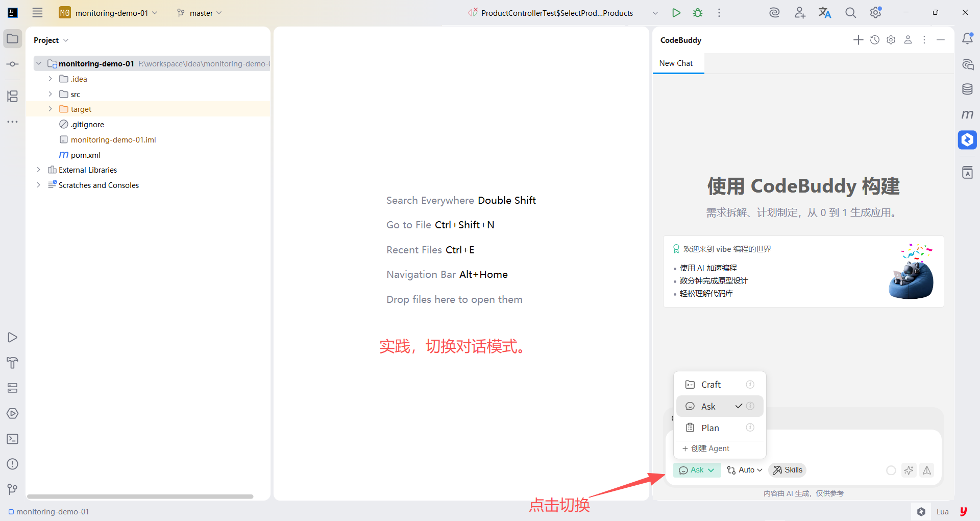Collapse the monitoring-demo-01 project root

(39, 63)
